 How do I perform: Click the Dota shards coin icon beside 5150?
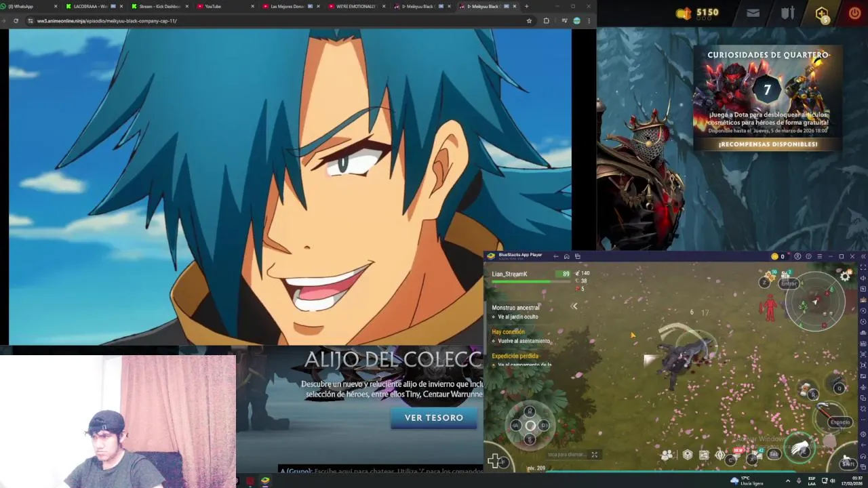tap(684, 13)
